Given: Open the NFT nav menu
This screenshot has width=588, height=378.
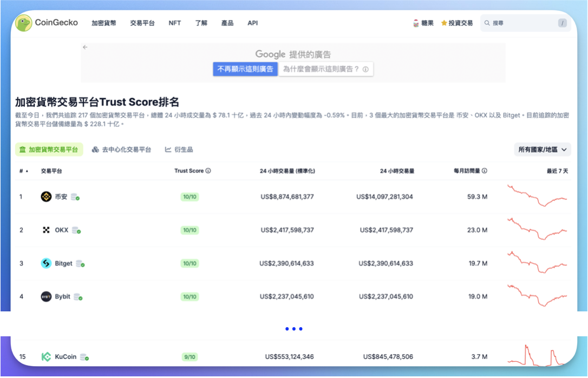Looking at the screenshot, I should coord(175,23).
